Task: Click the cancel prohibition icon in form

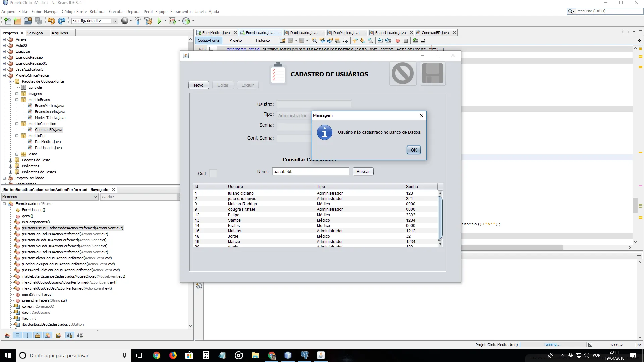Action: pyautogui.click(x=402, y=73)
